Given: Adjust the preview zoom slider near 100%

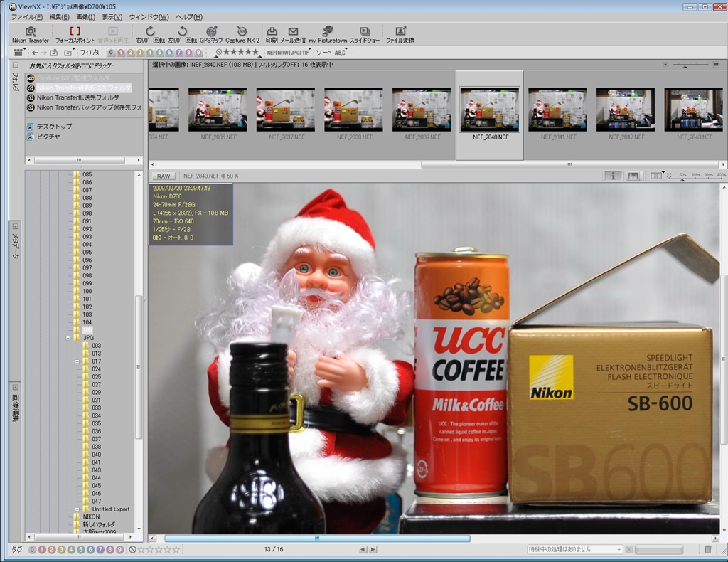Looking at the screenshot, I should coord(695,177).
